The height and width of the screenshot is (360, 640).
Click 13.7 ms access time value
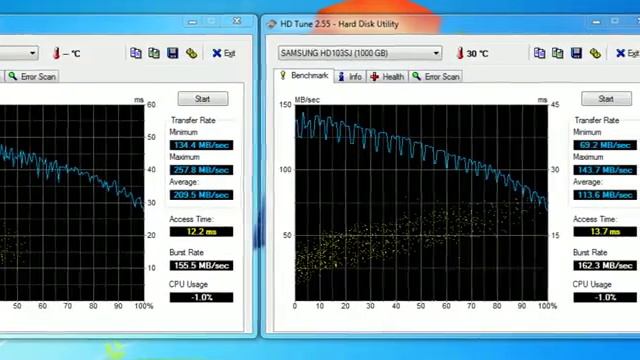[x=605, y=231]
